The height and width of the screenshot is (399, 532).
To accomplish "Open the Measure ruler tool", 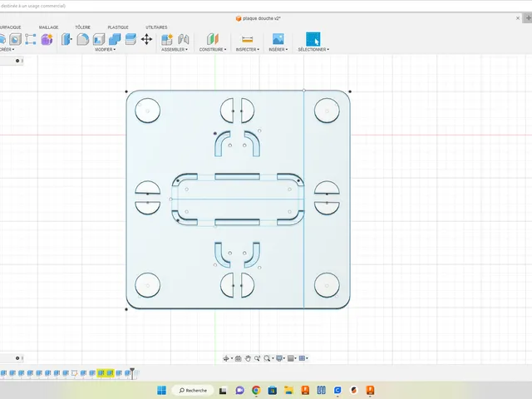I will click(x=248, y=39).
